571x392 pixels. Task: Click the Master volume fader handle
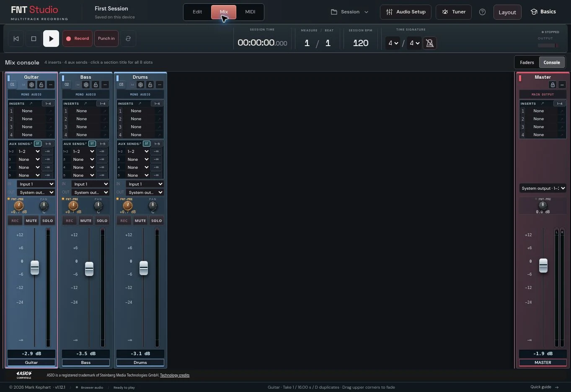(543, 265)
